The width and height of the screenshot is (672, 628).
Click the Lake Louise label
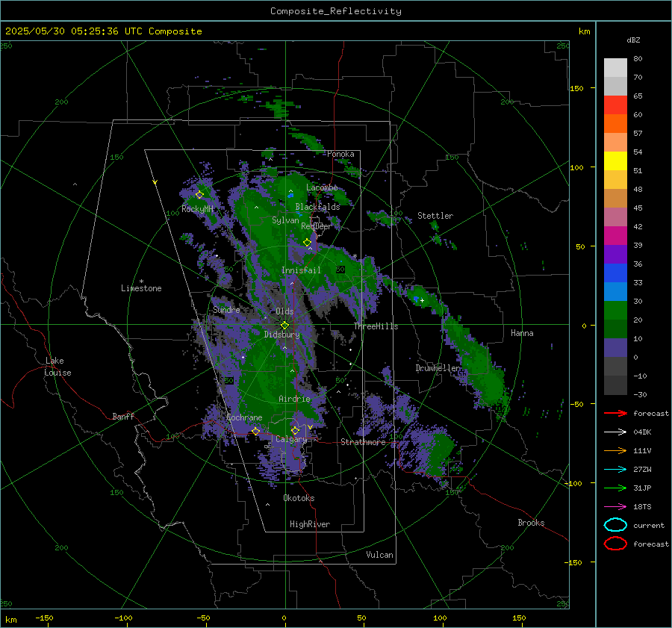[57, 367]
